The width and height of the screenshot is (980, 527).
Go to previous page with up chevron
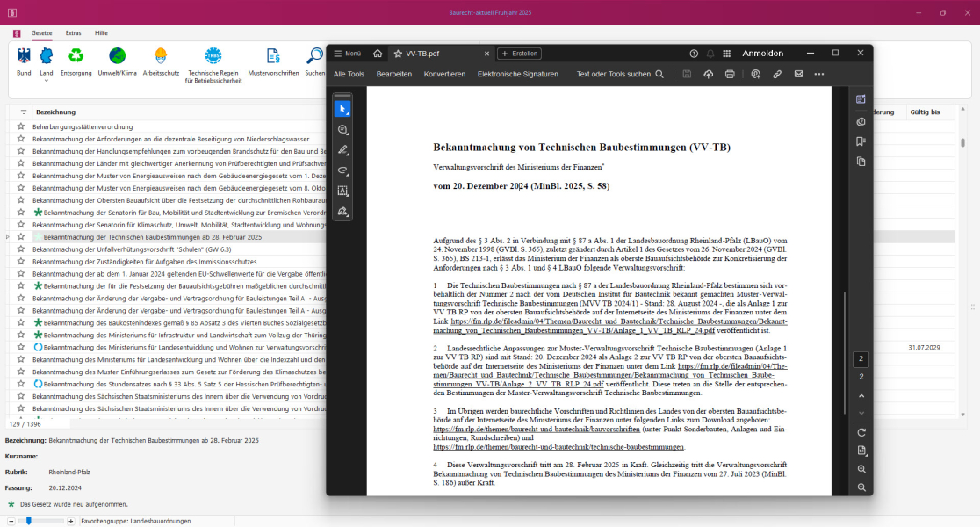tap(861, 396)
